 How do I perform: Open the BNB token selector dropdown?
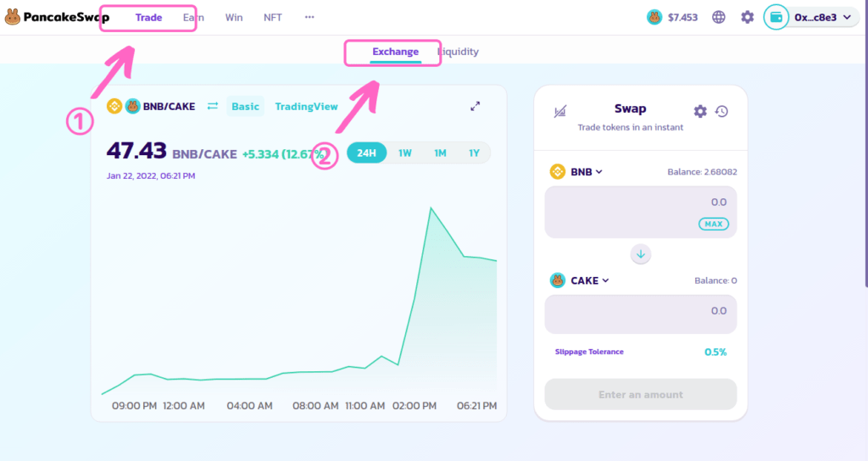[x=576, y=171]
